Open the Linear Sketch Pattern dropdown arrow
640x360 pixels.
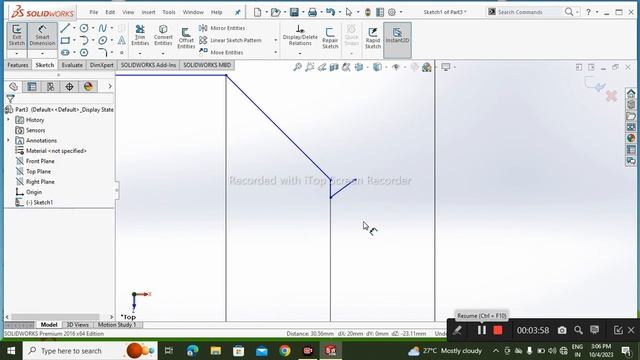point(276,40)
